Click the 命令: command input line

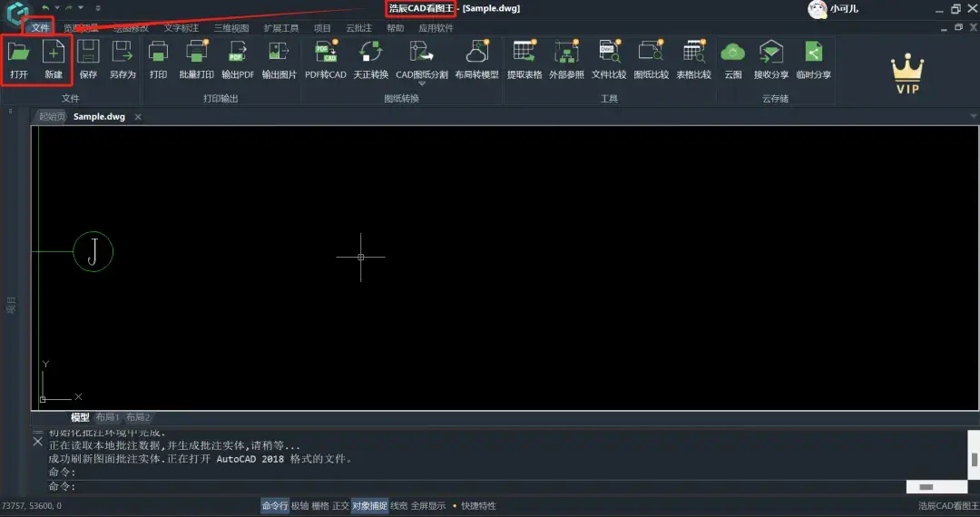click(x=477, y=486)
